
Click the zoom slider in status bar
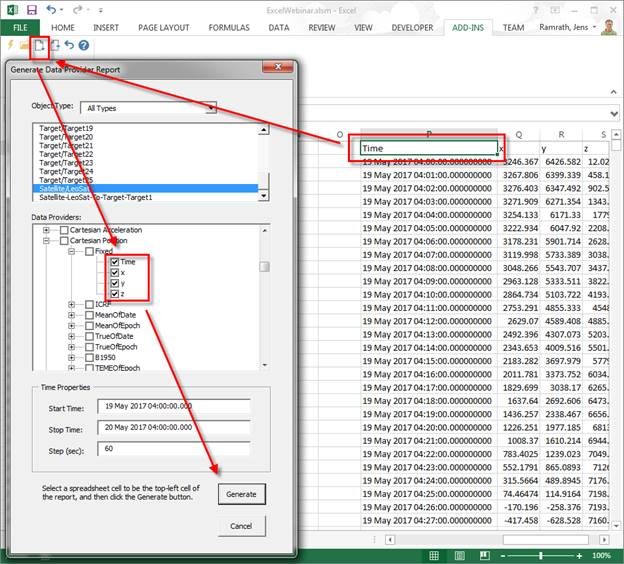[x=542, y=554]
